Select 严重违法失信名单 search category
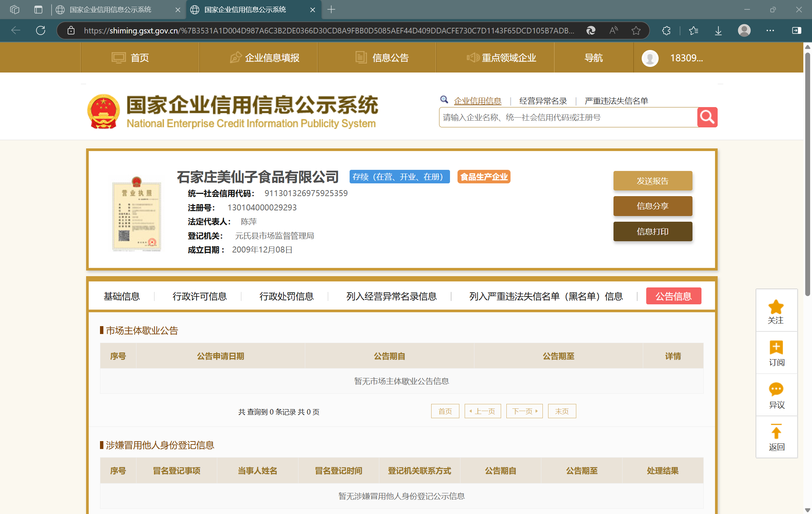Viewport: 812px width, 514px height. click(616, 101)
